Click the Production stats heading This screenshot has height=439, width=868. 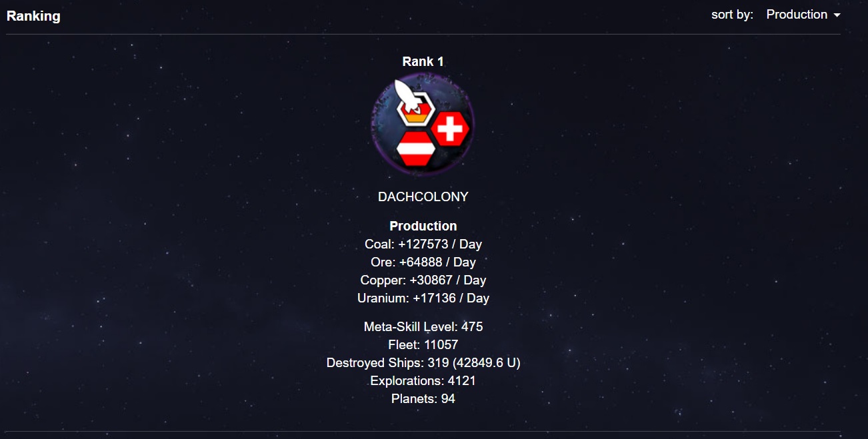click(423, 226)
